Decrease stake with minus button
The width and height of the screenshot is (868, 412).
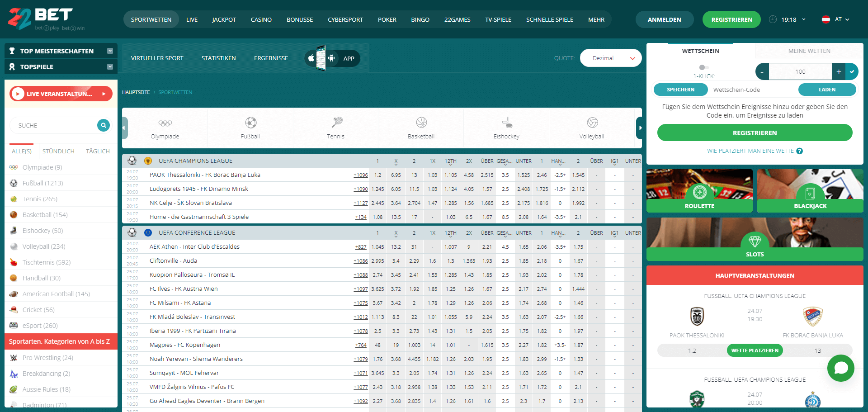coord(762,71)
